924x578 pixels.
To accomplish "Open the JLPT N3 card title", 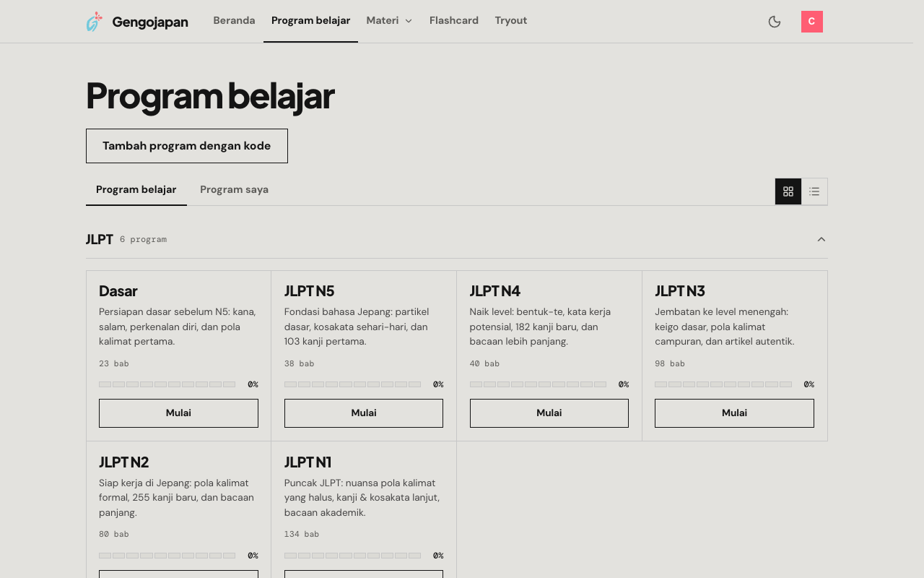I will tap(680, 291).
